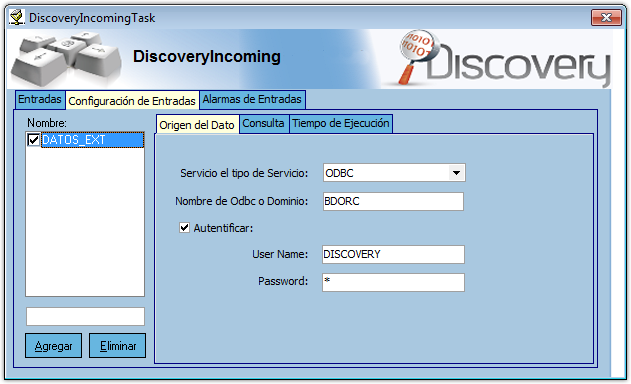This screenshot has width=631, height=384.
Task: Click the Agregar button
Action: (x=54, y=346)
